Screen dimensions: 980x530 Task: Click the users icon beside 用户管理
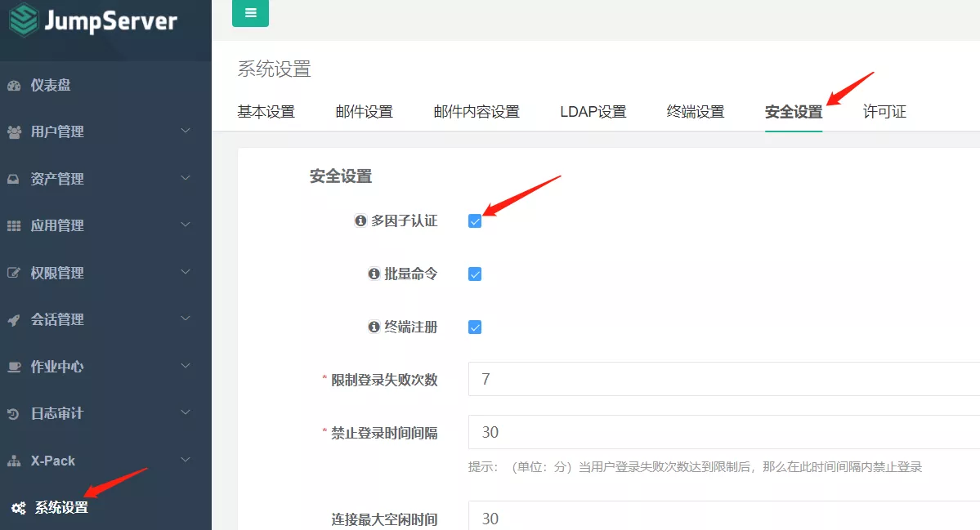(x=14, y=132)
